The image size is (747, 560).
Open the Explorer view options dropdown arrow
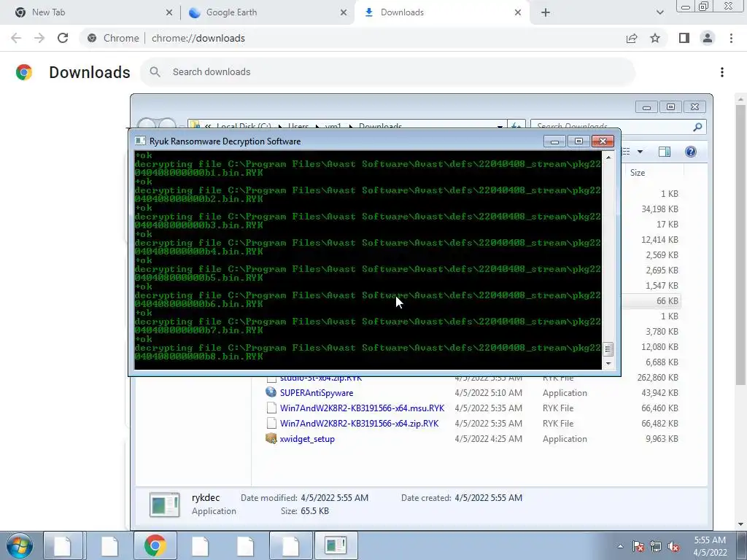point(640,152)
